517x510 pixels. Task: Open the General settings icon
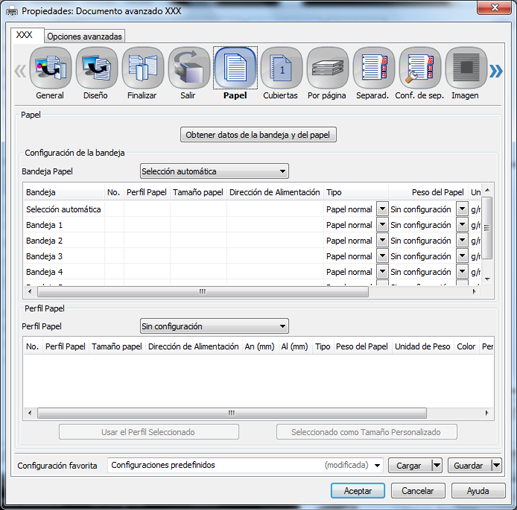point(50,68)
